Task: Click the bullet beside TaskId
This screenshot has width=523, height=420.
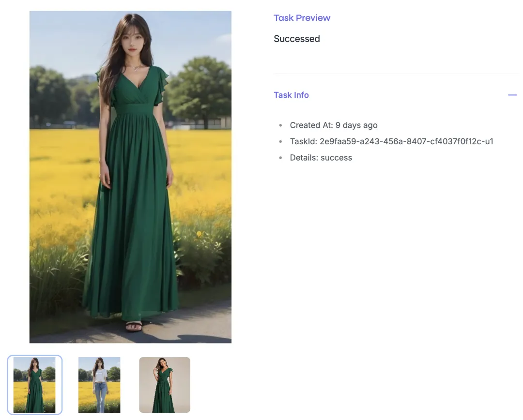Action: [280, 141]
